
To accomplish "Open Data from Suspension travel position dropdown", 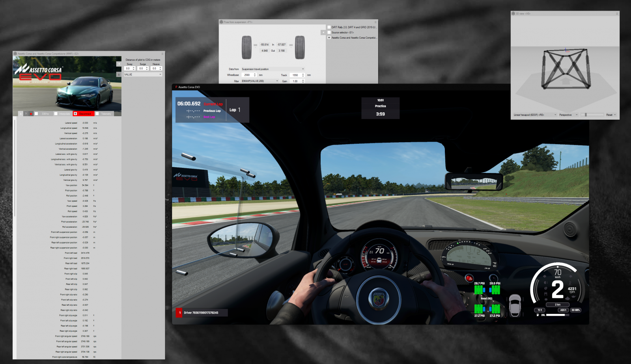I will (273, 69).
